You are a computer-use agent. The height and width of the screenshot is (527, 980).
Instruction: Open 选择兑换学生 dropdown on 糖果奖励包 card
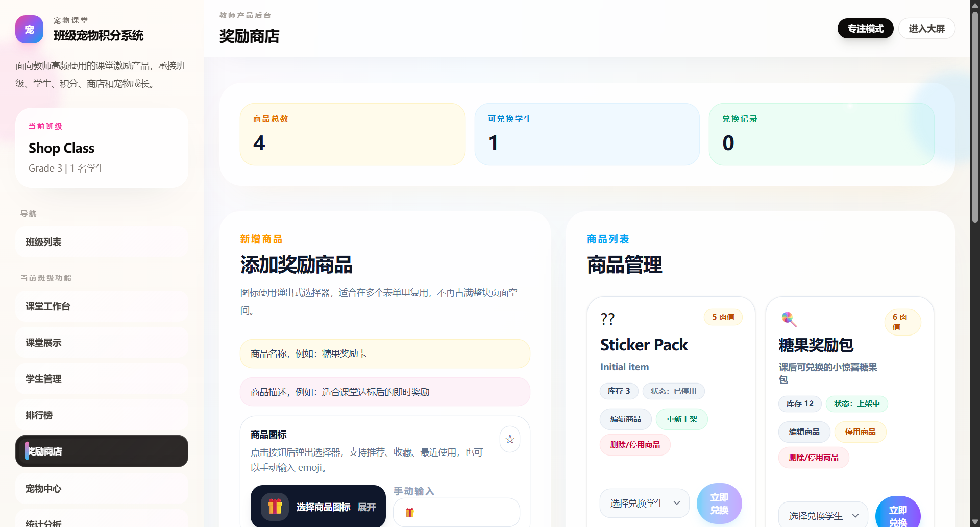coord(822,516)
